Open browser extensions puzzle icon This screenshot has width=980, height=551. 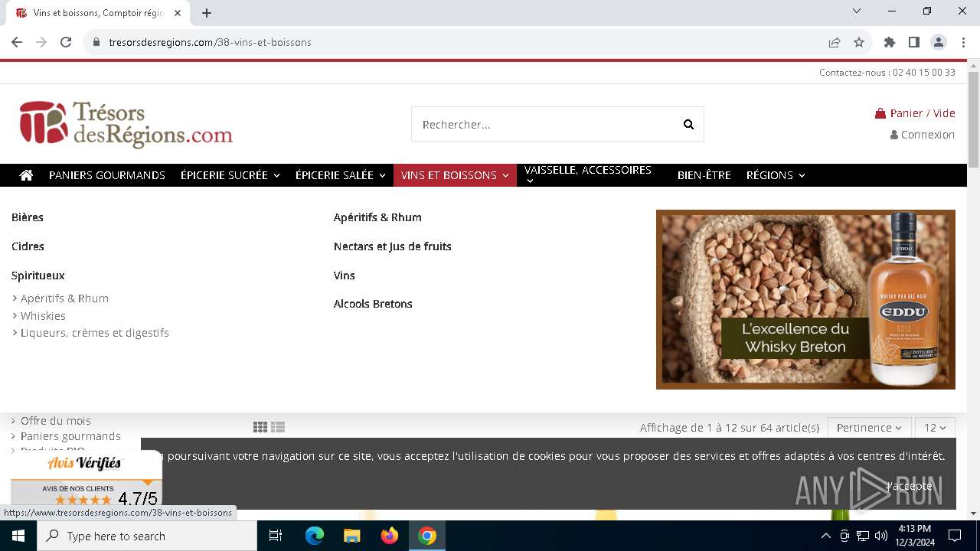pos(890,42)
